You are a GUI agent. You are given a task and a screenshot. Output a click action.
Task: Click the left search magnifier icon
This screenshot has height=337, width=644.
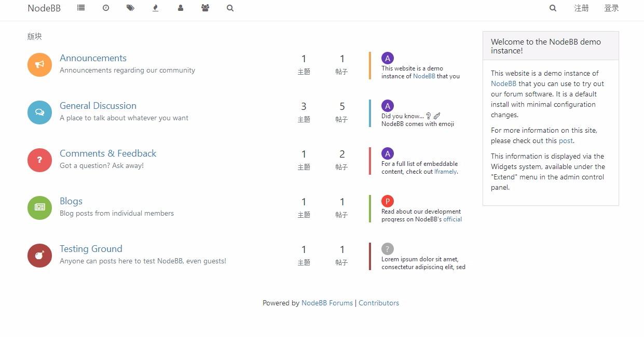(230, 8)
